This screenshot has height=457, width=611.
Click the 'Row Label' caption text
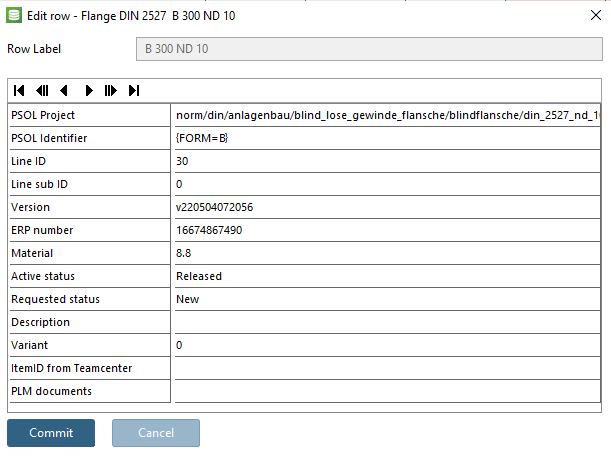click(34, 49)
